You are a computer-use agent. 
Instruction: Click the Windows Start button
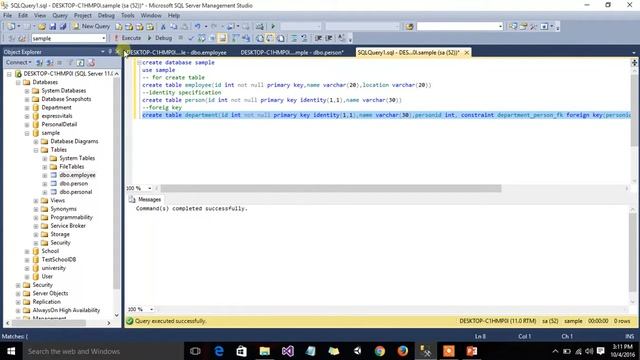click(x=11, y=351)
